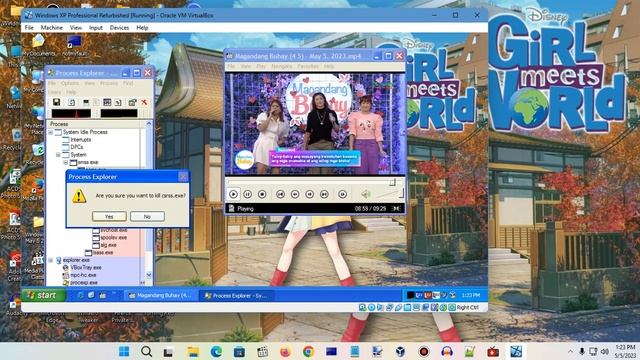Open File Explorer from Windows taskbar
Viewport: 640px width, 360px height.
click(x=193, y=351)
